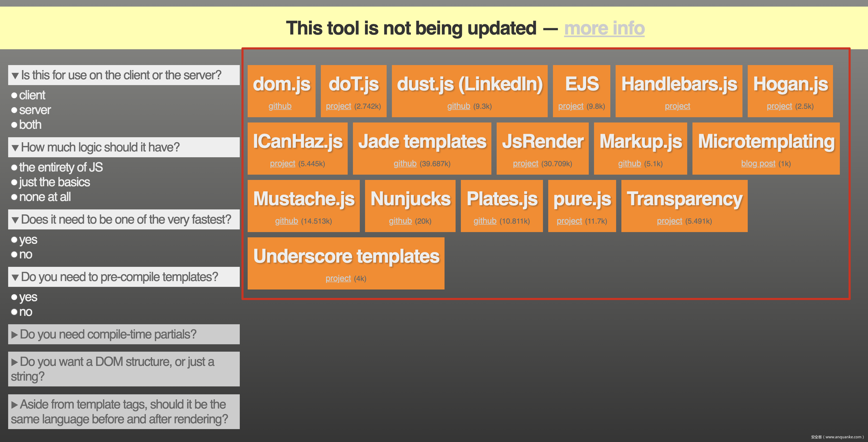Image resolution: width=868 pixels, height=442 pixels.
Task: Select the 'server' radio option
Action: 14,110
